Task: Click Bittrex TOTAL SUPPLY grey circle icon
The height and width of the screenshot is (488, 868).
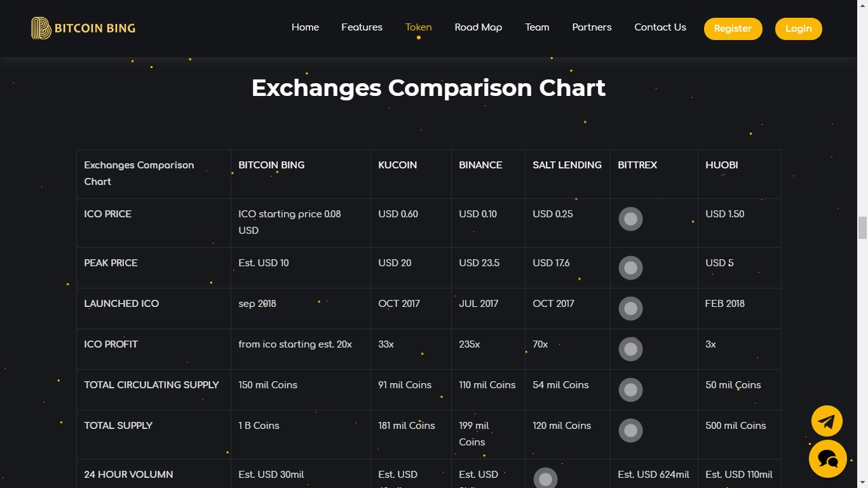Action: coord(630,431)
